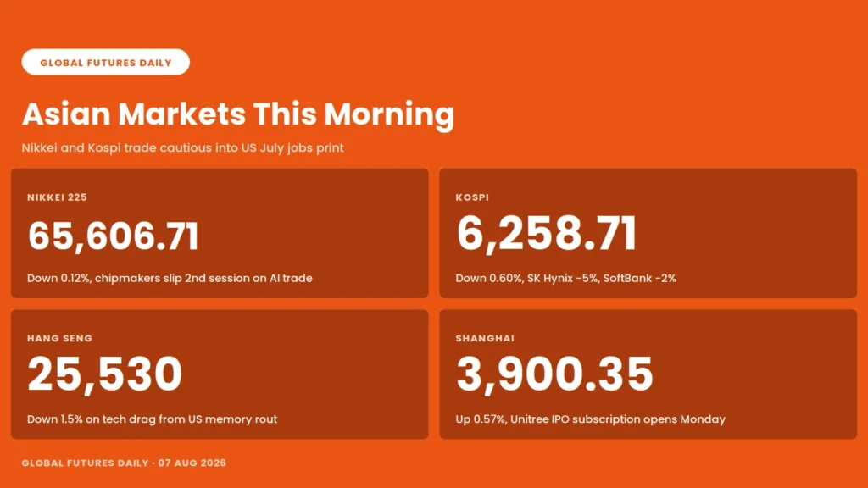Viewport: 868px width, 488px height.
Task: Click the chipmakers slip description under Nikkei
Action: tap(170, 278)
